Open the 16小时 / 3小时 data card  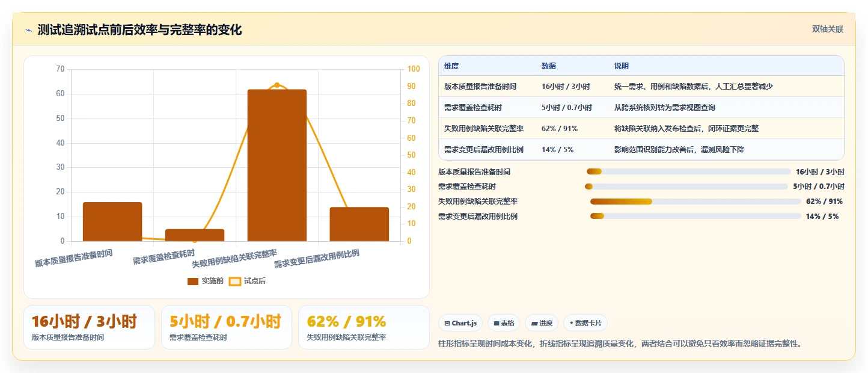click(x=89, y=327)
